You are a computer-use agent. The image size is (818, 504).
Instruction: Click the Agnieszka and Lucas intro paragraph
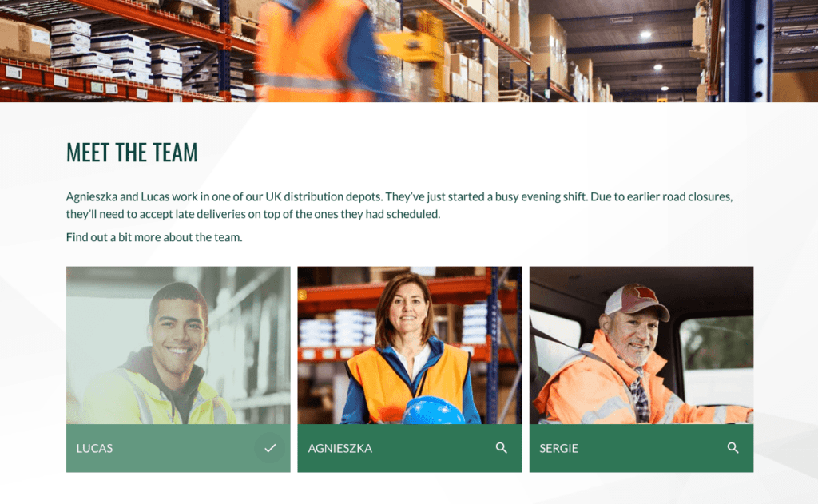click(x=399, y=205)
